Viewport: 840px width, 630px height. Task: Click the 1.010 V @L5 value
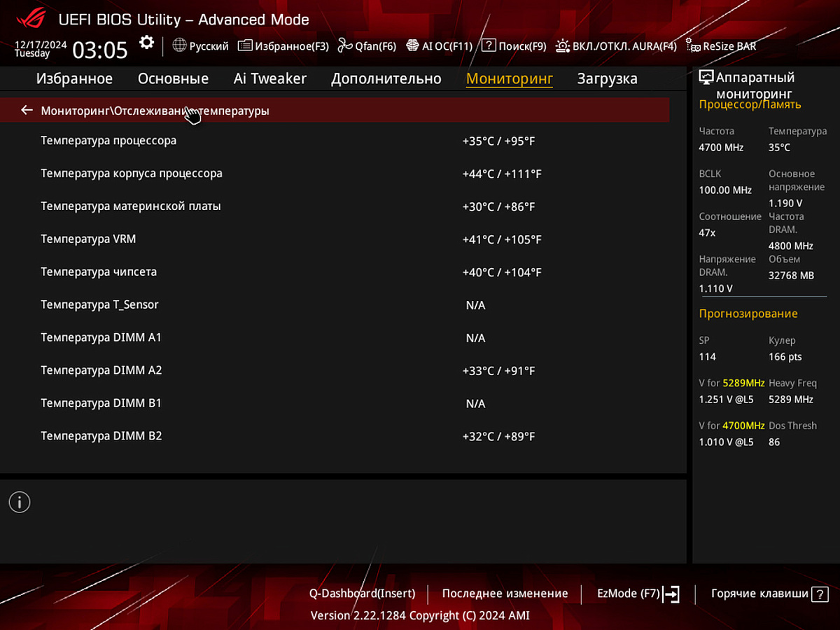coord(726,442)
